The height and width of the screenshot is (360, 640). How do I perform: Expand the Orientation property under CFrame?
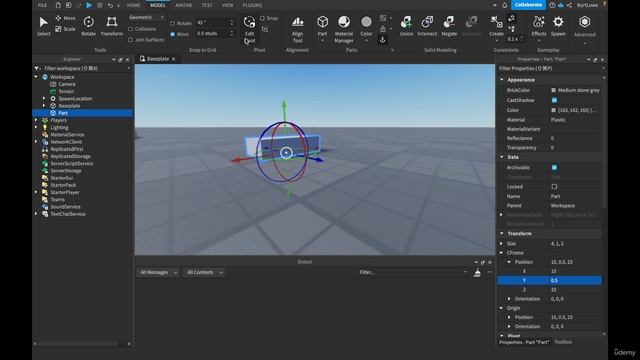509,299
